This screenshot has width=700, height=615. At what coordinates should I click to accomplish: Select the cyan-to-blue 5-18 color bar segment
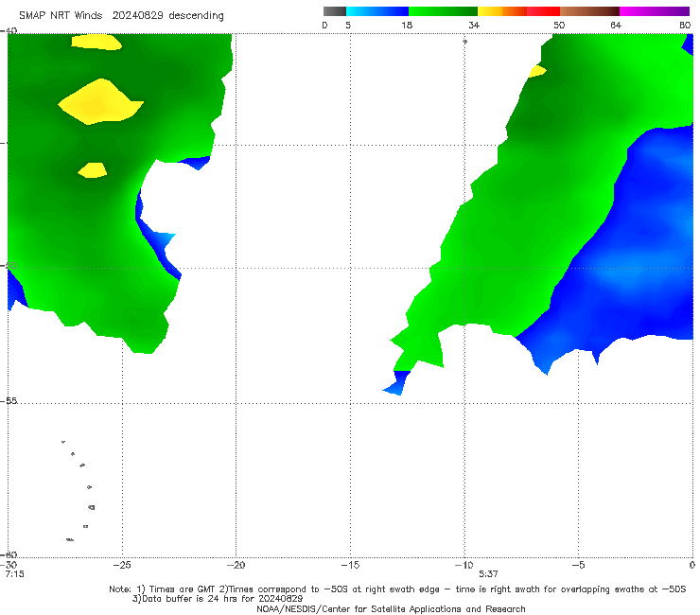pyautogui.click(x=377, y=11)
